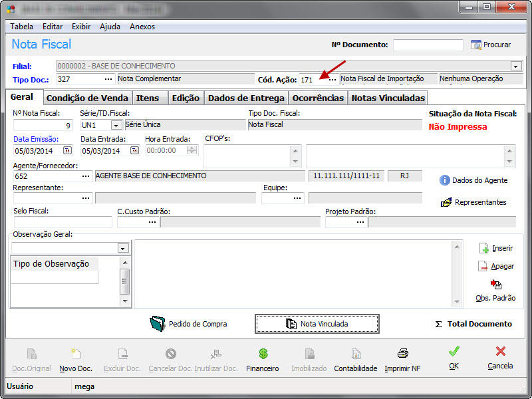The image size is (532, 399).
Task: Switch to the Itens tab
Action: coord(148,98)
